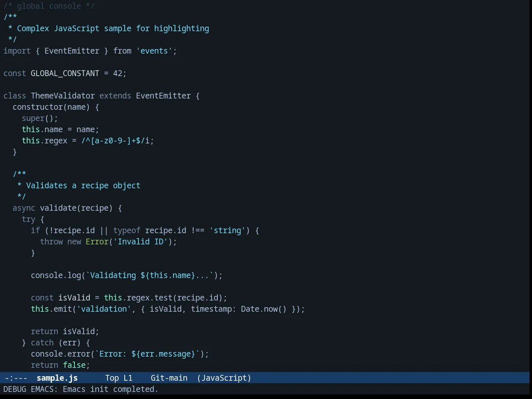The height and width of the screenshot is (399, 532).
Task: Click the 'console.error' call
Action: click(x=60, y=354)
